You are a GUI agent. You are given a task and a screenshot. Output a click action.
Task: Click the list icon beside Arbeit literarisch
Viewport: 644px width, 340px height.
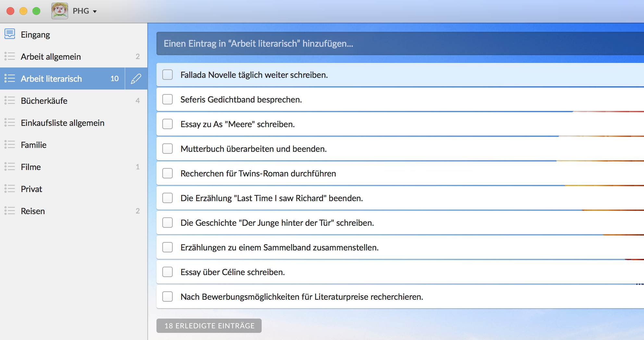tap(10, 78)
